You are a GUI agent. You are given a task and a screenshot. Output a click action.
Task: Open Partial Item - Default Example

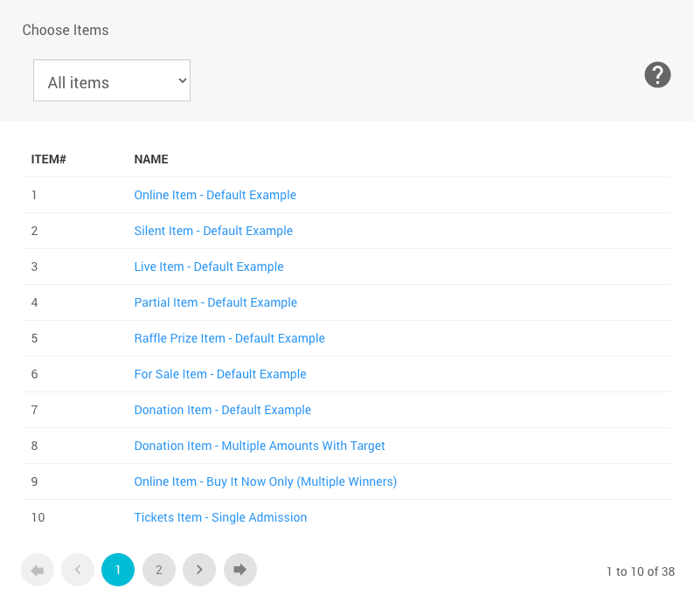pos(216,302)
